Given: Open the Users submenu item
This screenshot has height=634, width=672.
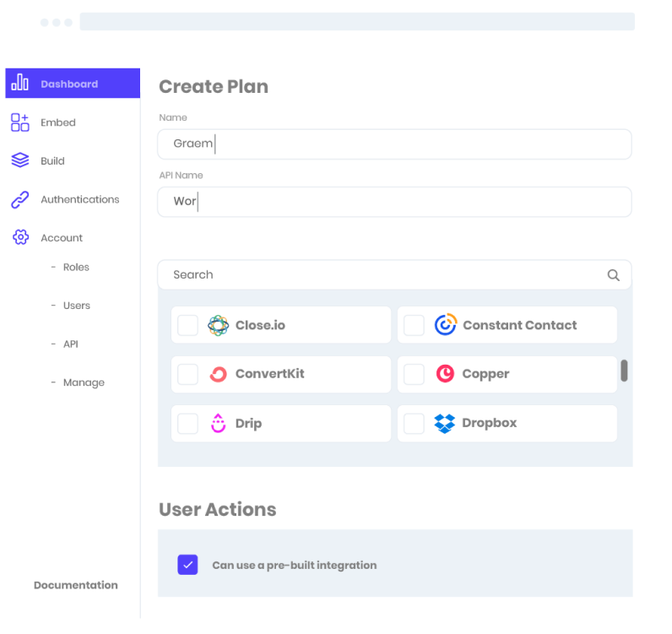Looking at the screenshot, I should click(76, 306).
